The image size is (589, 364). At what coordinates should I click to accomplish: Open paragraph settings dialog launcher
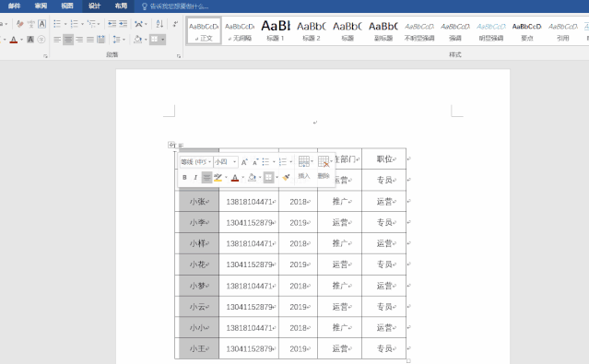(x=179, y=56)
